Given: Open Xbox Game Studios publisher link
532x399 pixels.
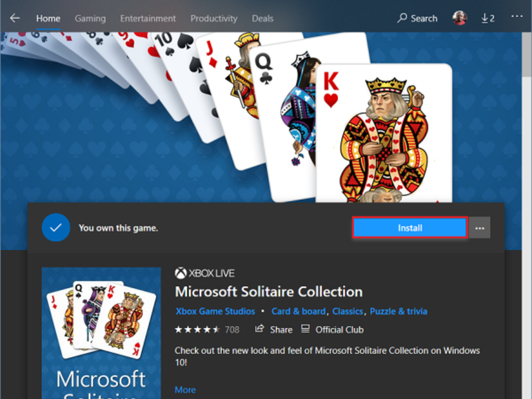Looking at the screenshot, I should pyautogui.click(x=215, y=311).
